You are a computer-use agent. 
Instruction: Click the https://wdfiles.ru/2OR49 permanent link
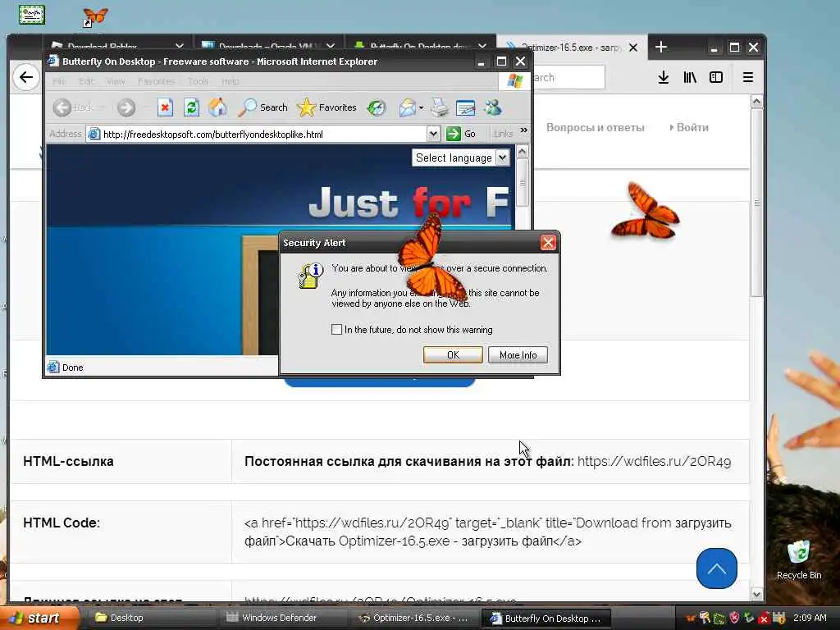coord(654,461)
